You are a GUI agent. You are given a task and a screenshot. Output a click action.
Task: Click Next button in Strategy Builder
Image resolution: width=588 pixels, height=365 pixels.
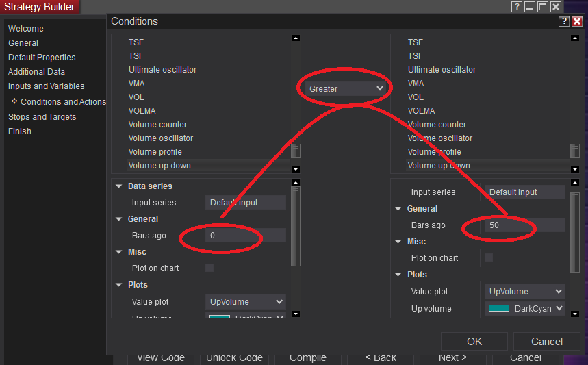tap(453, 359)
